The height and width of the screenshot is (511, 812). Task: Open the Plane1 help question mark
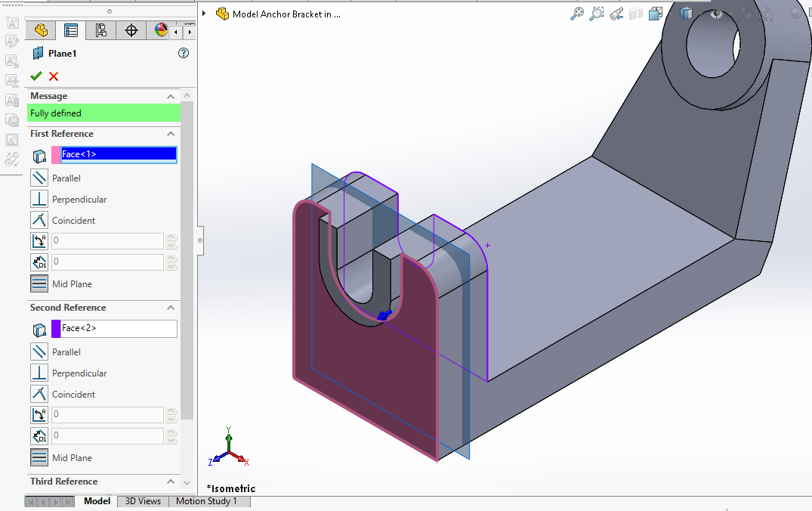pos(183,54)
